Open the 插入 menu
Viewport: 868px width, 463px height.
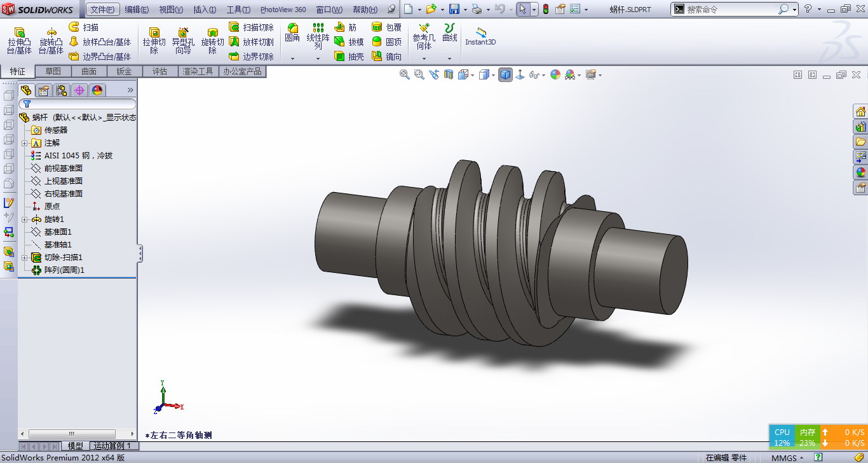point(205,10)
